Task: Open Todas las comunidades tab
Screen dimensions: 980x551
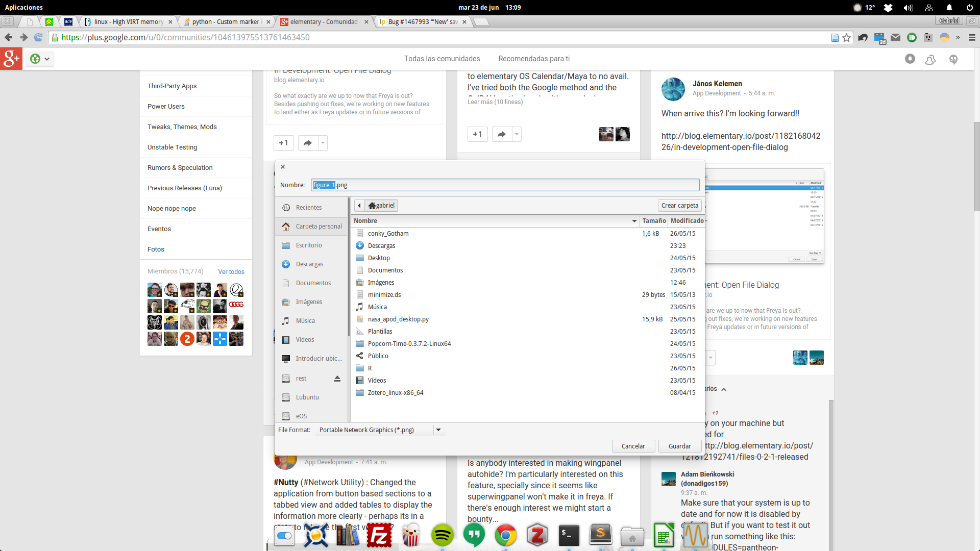Action: [x=442, y=59]
